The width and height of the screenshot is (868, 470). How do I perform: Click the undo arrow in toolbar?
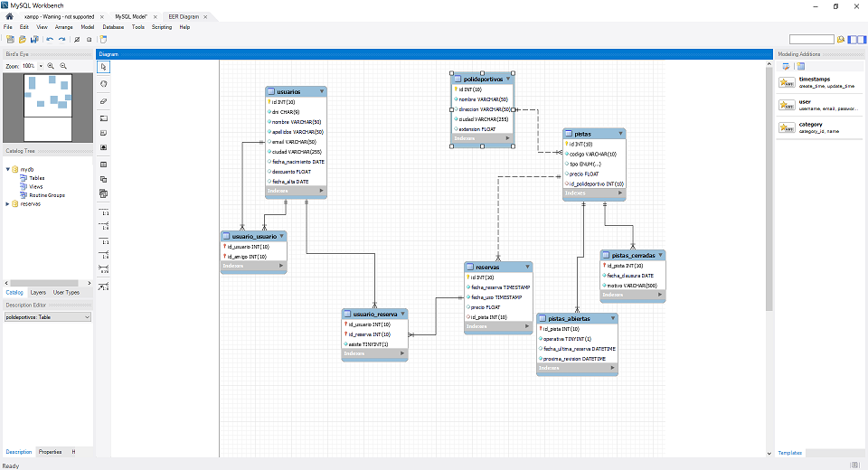click(50, 40)
